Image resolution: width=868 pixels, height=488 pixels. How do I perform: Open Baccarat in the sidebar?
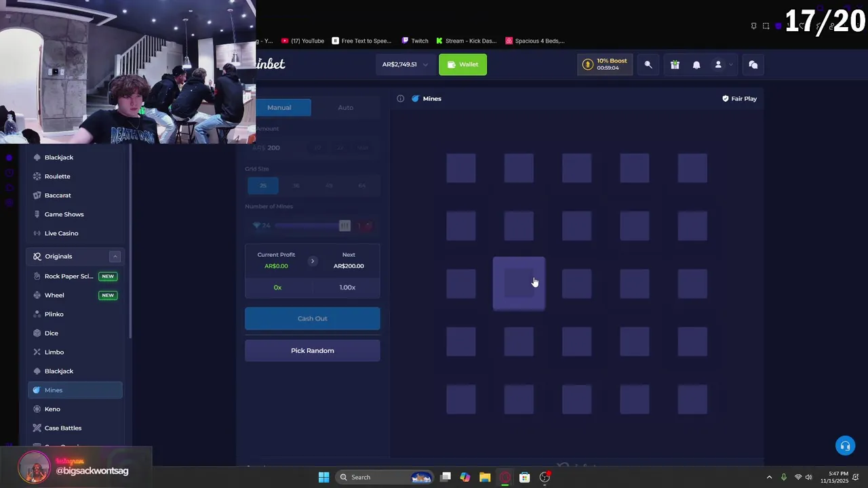tap(75, 195)
